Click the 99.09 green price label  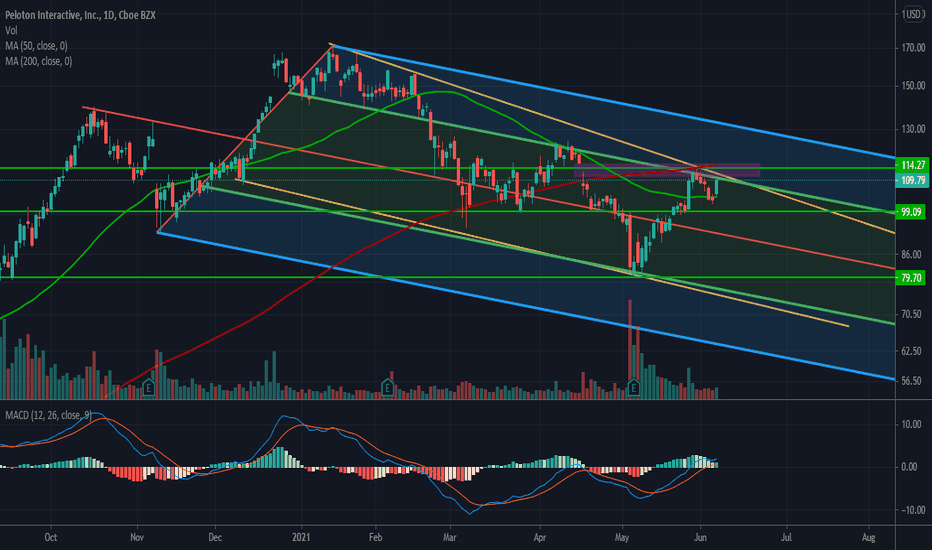[911, 212]
